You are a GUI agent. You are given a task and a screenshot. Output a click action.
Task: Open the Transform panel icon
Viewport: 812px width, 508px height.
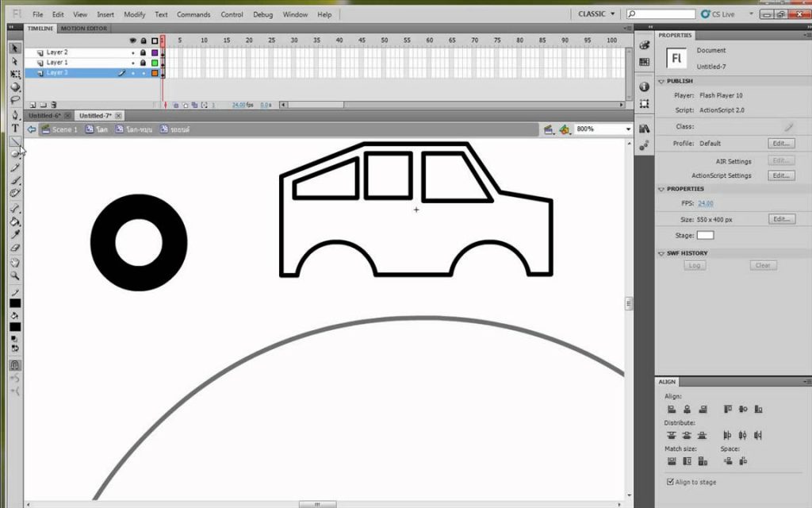click(644, 104)
